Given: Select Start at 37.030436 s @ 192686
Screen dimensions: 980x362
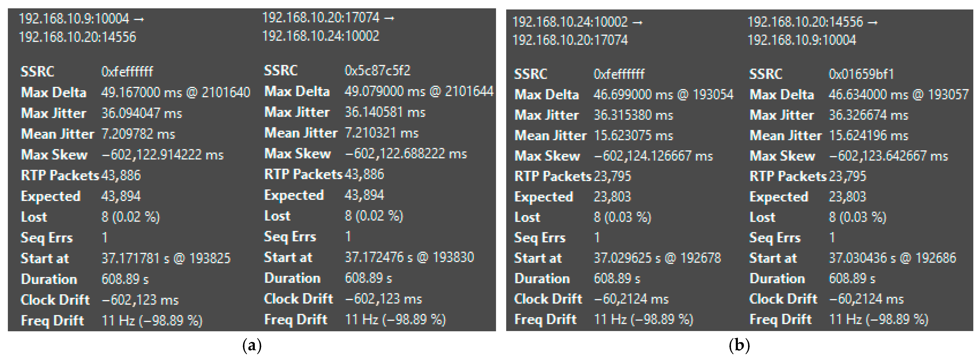Looking at the screenshot, I should [892, 258].
